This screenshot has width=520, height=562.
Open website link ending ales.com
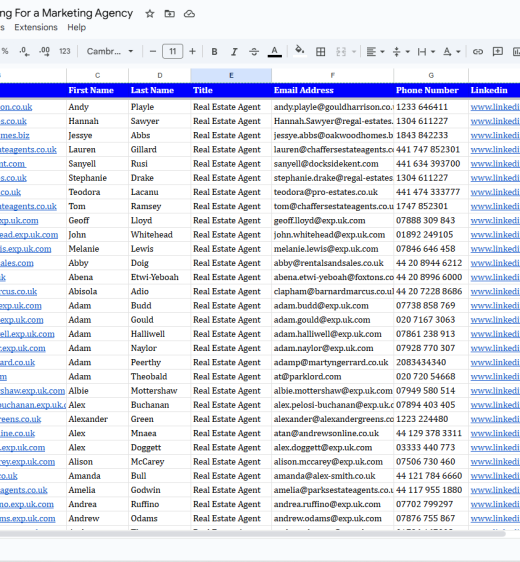pyautogui.click(x=16, y=263)
